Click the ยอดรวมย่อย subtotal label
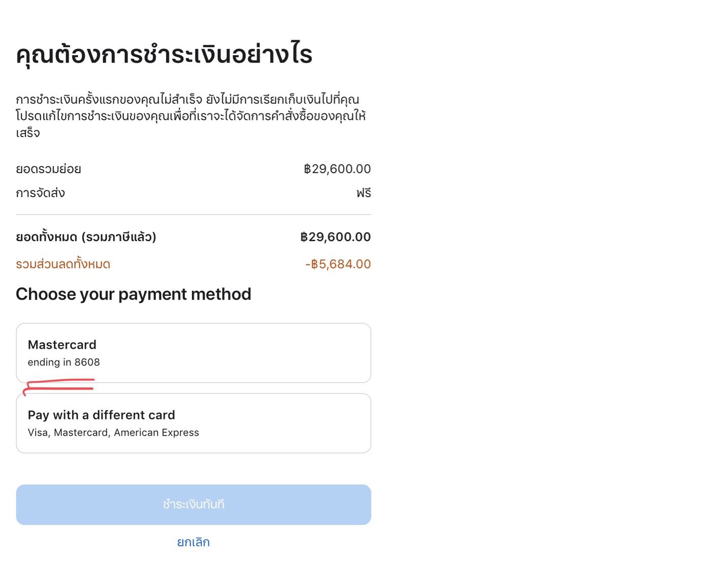This screenshot has height=588, width=718. [x=48, y=169]
